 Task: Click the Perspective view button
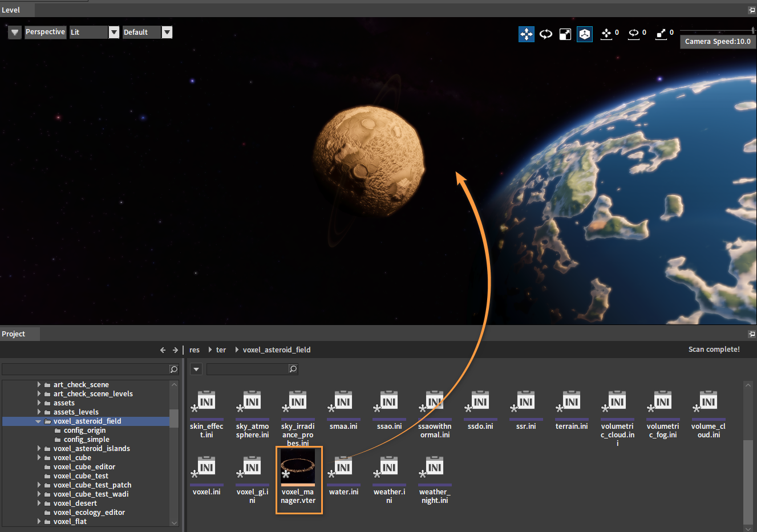pos(45,32)
